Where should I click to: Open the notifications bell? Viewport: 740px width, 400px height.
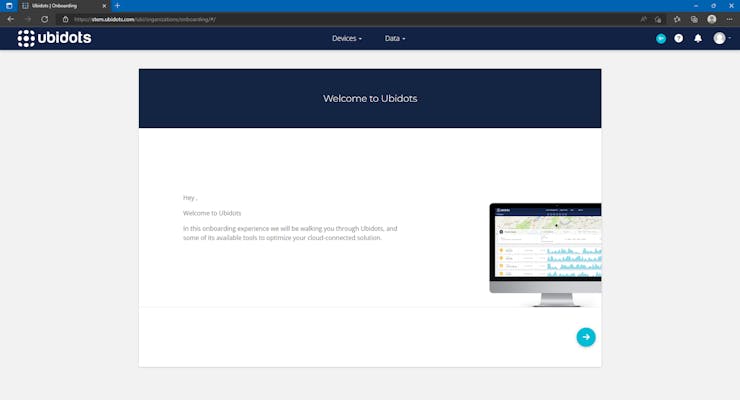click(x=698, y=39)
